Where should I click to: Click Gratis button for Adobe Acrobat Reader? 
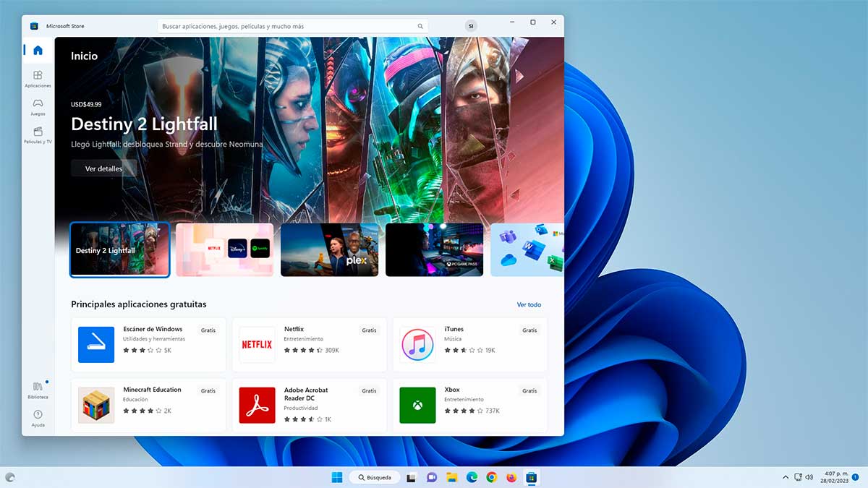point(370,390)
